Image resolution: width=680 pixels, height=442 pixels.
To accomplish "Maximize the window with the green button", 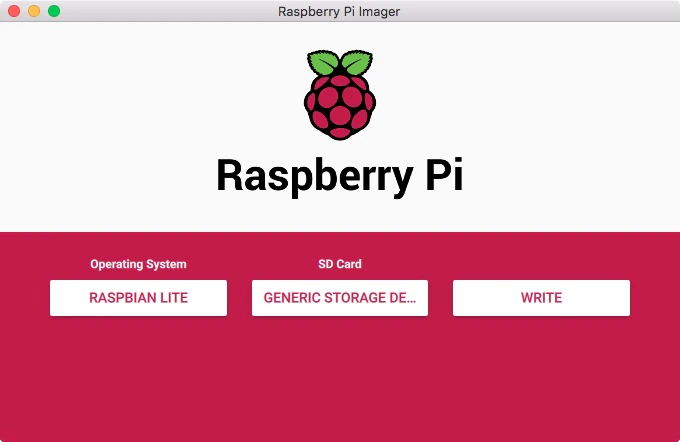I will [54, 11].
